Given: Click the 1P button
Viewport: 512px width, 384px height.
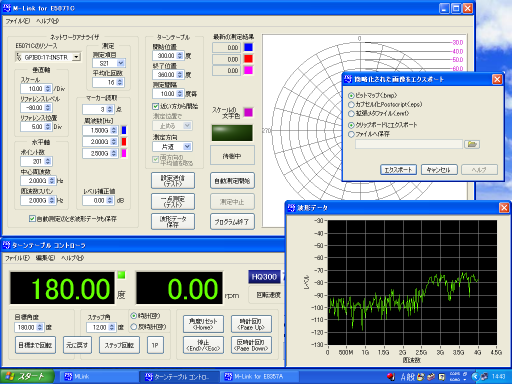Looking at the screenshot, I should pos(155,345).
